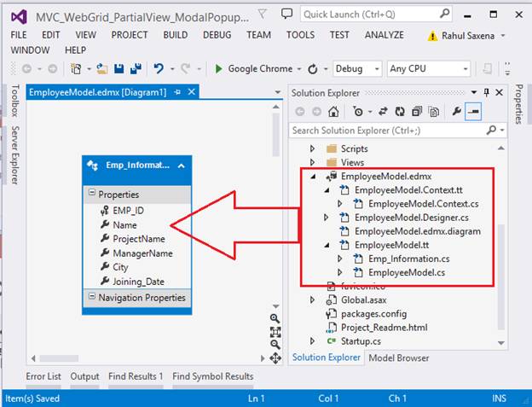This screenshot has height=407, width=532.
Task: Toggle auto-hide pin on Solution Explorer
Action: [487, 93]
